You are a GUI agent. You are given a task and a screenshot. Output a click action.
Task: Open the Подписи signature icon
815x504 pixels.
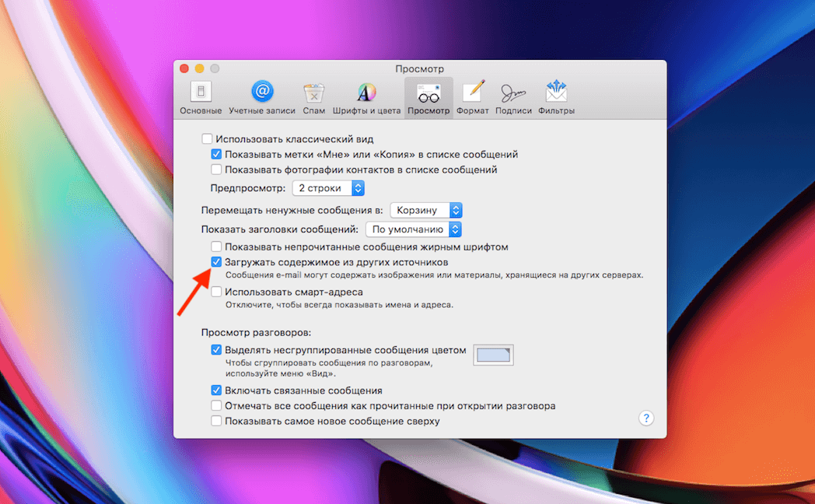point(513,93)
